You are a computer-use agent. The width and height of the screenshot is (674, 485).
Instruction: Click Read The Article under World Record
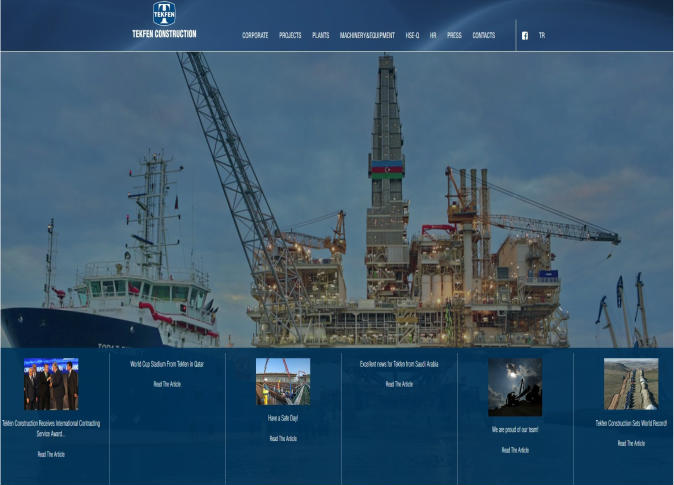click(x=631, y=443)
